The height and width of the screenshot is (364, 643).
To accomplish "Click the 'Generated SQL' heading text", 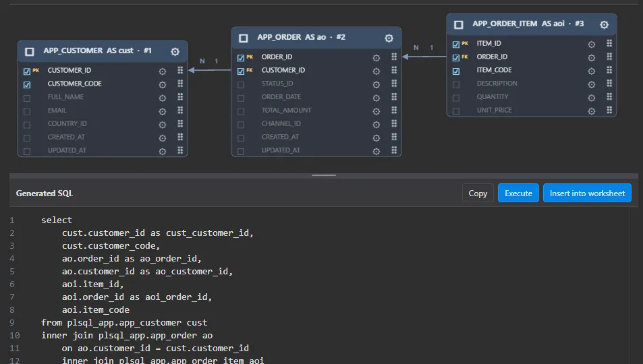I will pyautogui.click(x=45, y=193).
